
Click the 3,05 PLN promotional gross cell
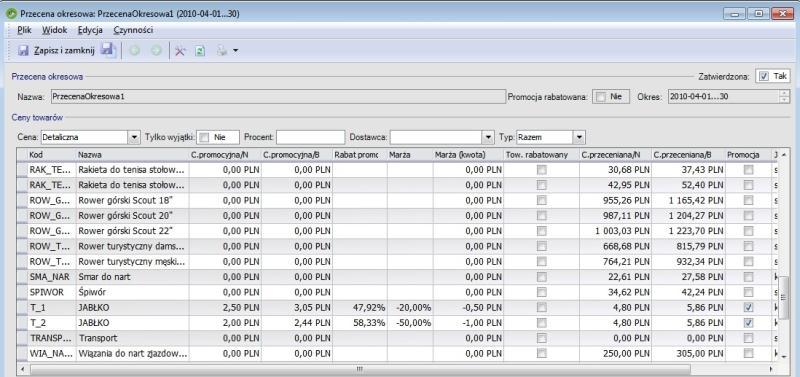297,308
